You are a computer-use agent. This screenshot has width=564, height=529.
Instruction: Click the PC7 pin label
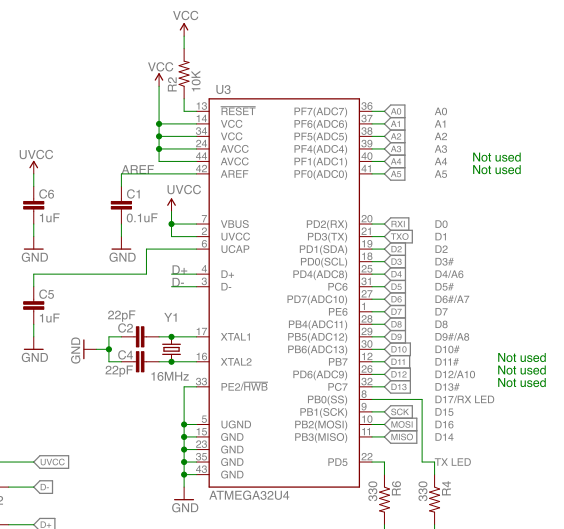tap(337, 387)
